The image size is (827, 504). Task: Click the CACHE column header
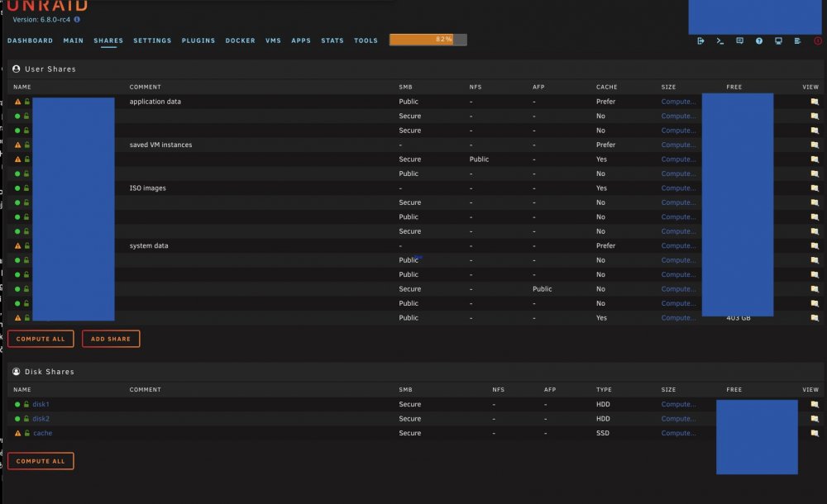coord(606,87)
